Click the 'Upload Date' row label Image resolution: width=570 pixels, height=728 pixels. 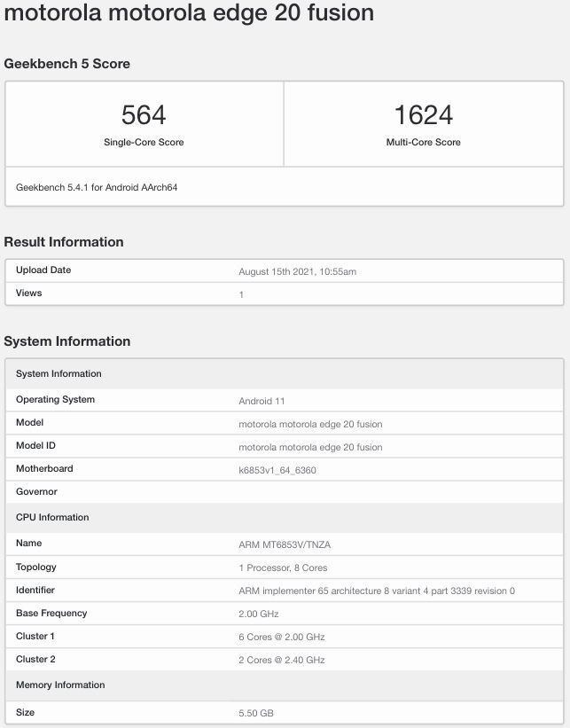[43, 270]
